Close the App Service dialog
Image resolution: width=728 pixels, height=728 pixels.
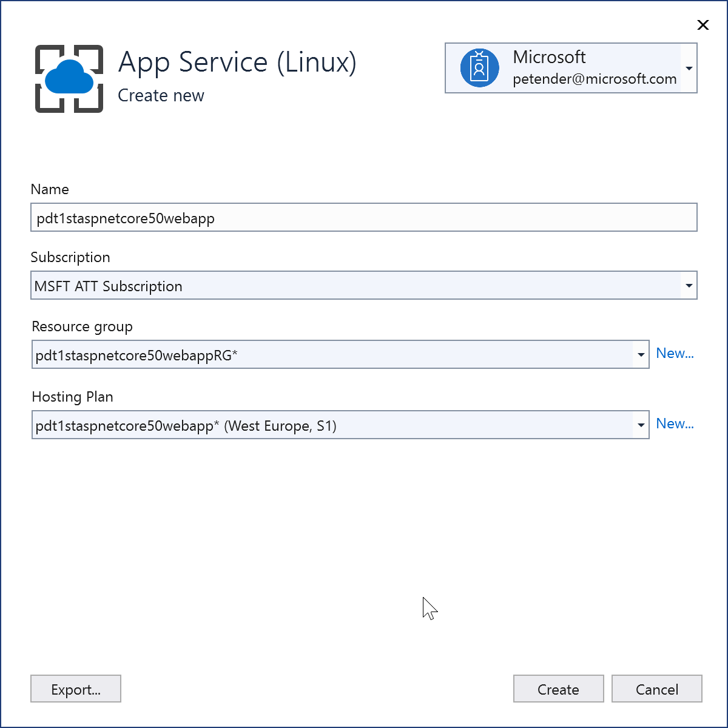pyautogui.click(x=703, y=25)
